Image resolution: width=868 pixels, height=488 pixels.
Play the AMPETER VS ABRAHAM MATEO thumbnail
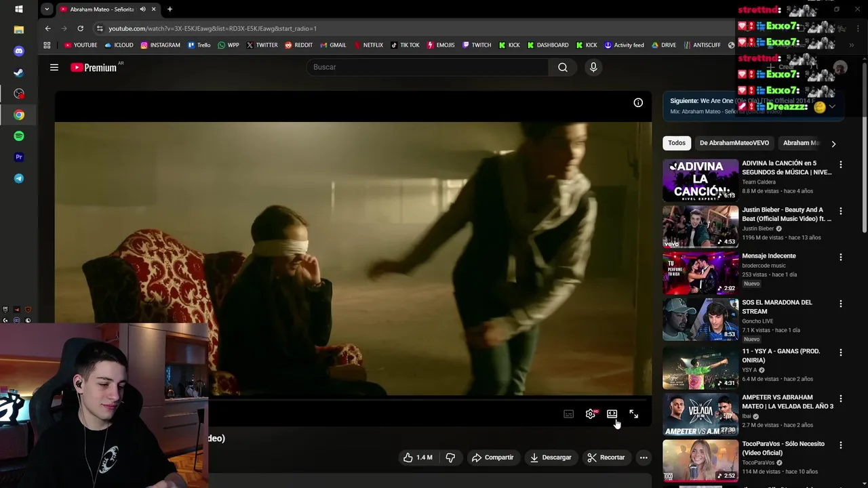click(x=701, y=414)
